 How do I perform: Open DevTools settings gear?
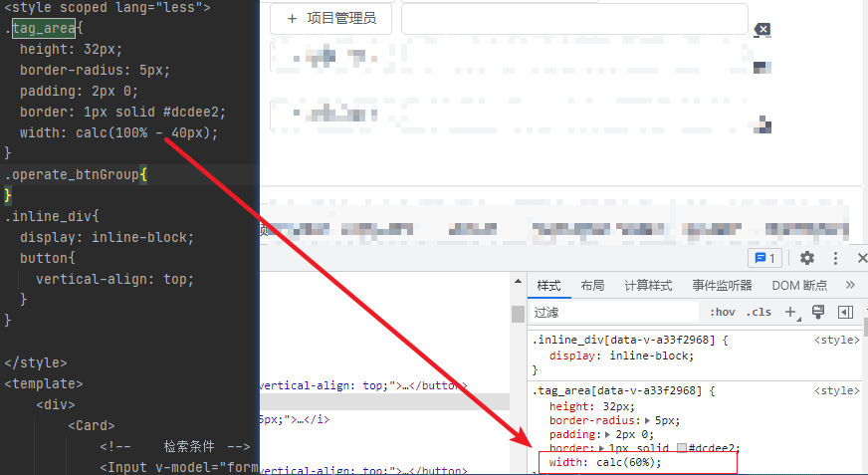click(807, 258)
